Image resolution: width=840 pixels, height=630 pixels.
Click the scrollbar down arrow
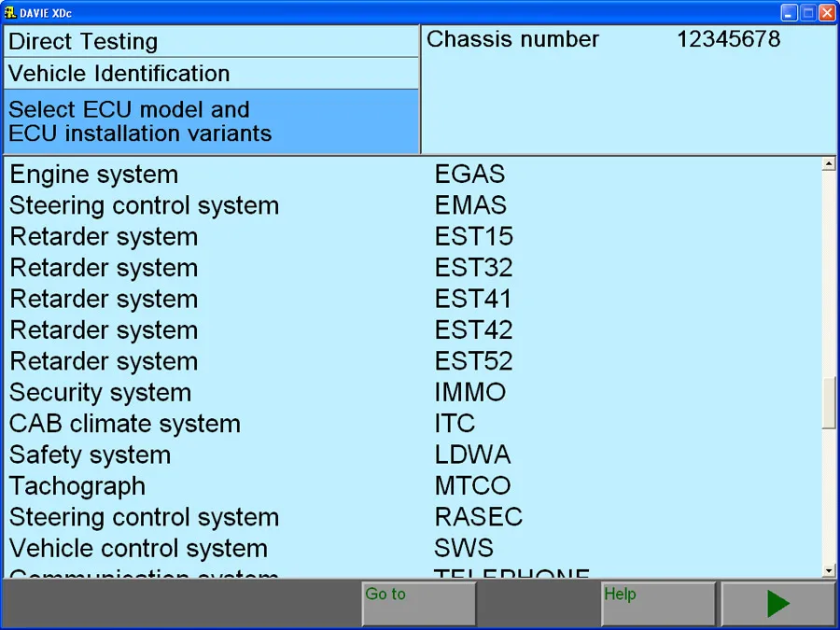tap(829, 571)
